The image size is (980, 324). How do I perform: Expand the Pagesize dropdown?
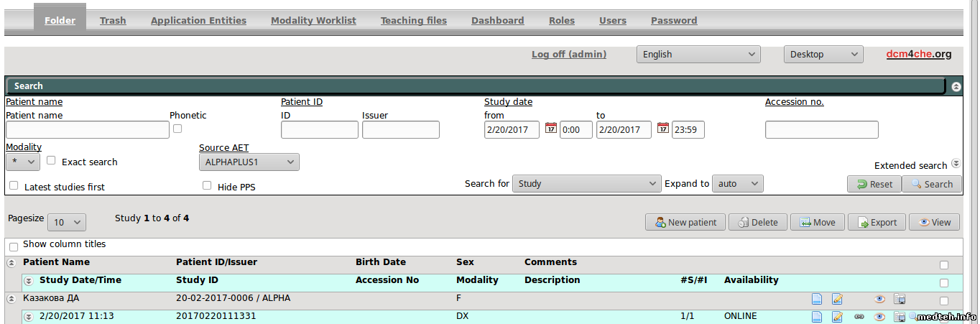tap(66, 223)
